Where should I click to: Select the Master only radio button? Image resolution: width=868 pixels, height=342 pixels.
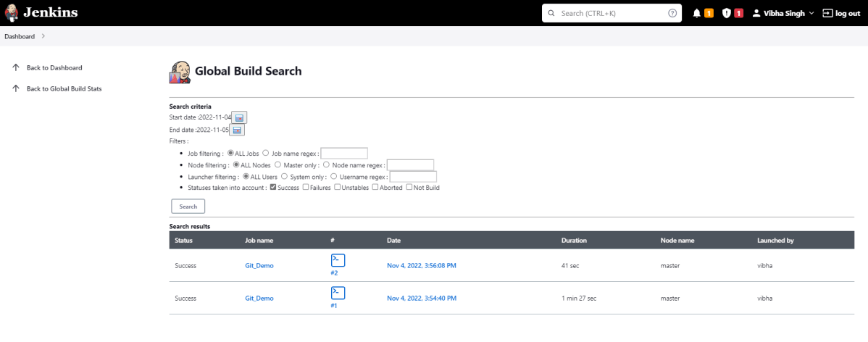[x=277, y=164]
